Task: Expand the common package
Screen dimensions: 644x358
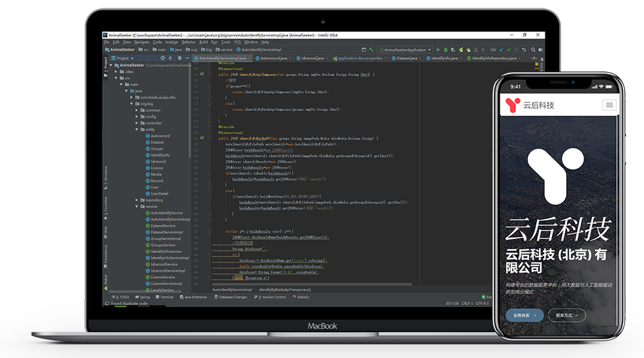Action: coord(137,110)
